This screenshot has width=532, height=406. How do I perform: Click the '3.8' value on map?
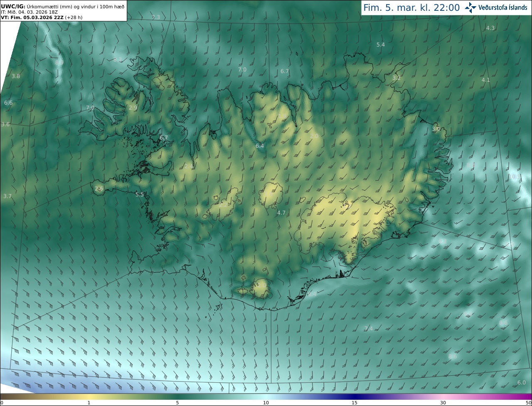(x=16, y=76)
